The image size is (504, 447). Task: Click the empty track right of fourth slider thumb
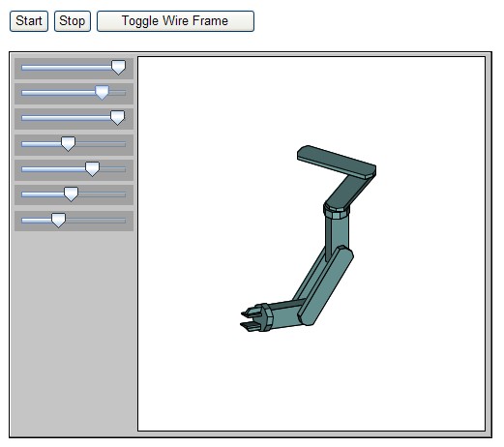pyautogui.click(x=101, y=144)
